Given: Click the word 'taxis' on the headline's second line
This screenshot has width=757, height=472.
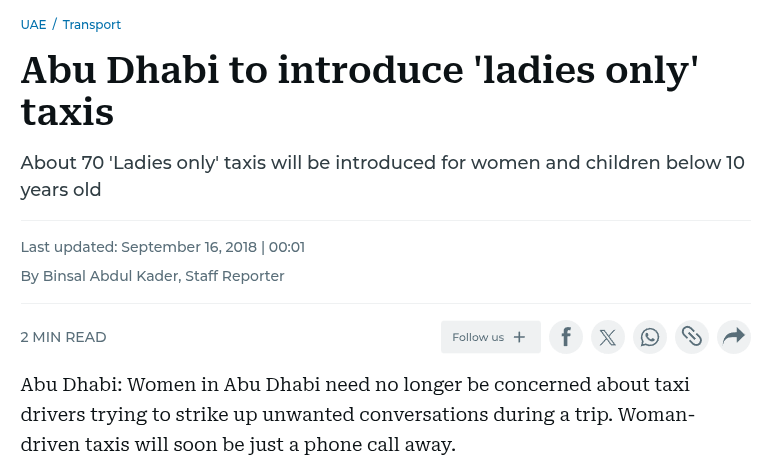Looking at the screenshot, I should click(67, 112).
